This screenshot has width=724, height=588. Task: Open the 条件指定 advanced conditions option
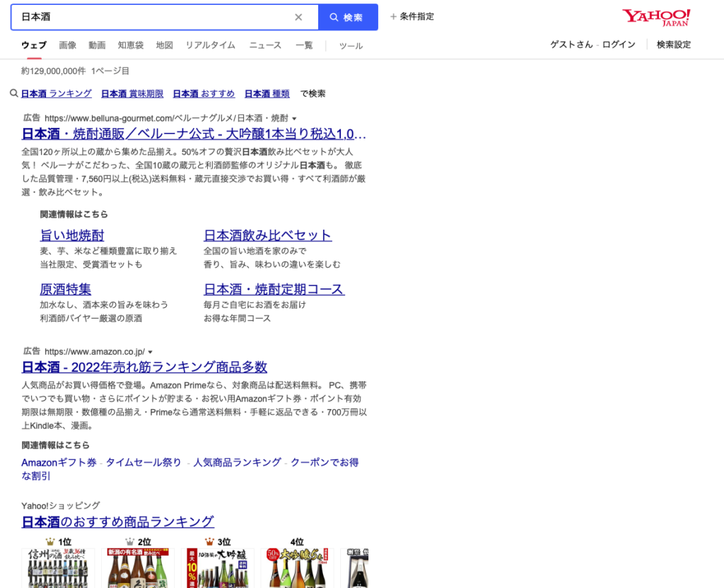click(x=412, y=17)
